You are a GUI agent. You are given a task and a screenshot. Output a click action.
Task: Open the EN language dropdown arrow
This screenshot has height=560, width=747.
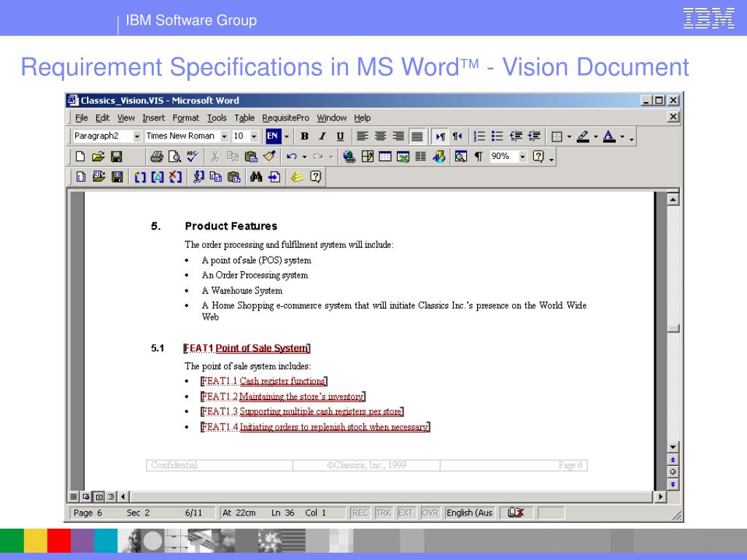point(287,136)
